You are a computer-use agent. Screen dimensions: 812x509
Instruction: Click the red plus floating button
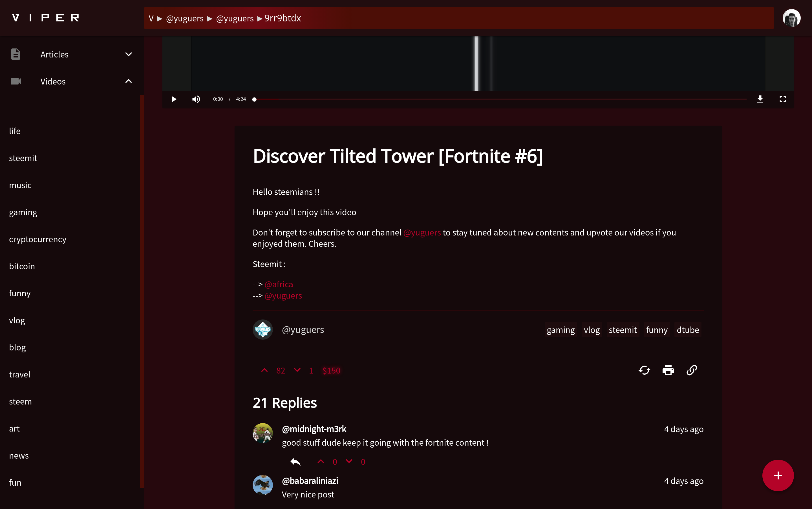pyautogui.click(x=778, y=476)
